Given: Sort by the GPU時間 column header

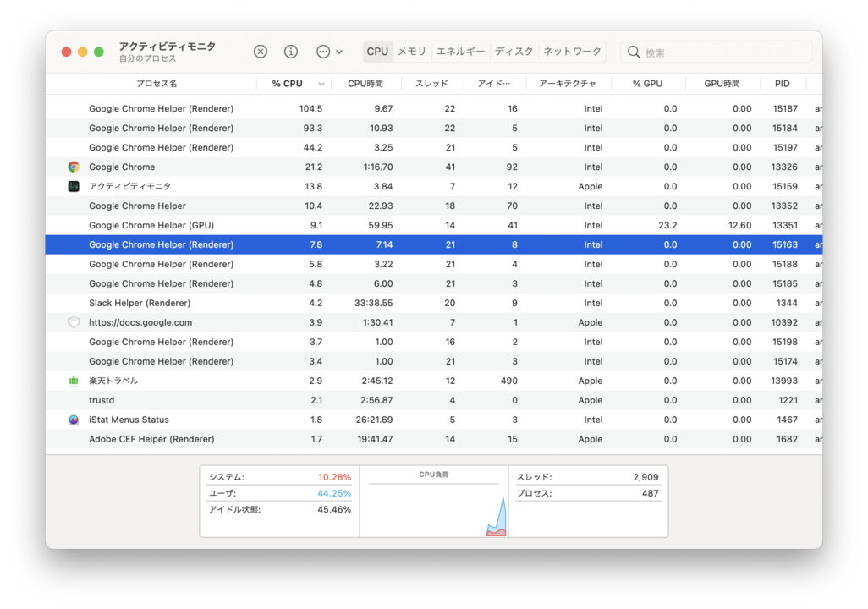Looking at the screenshot, I should tap(722, 84).
